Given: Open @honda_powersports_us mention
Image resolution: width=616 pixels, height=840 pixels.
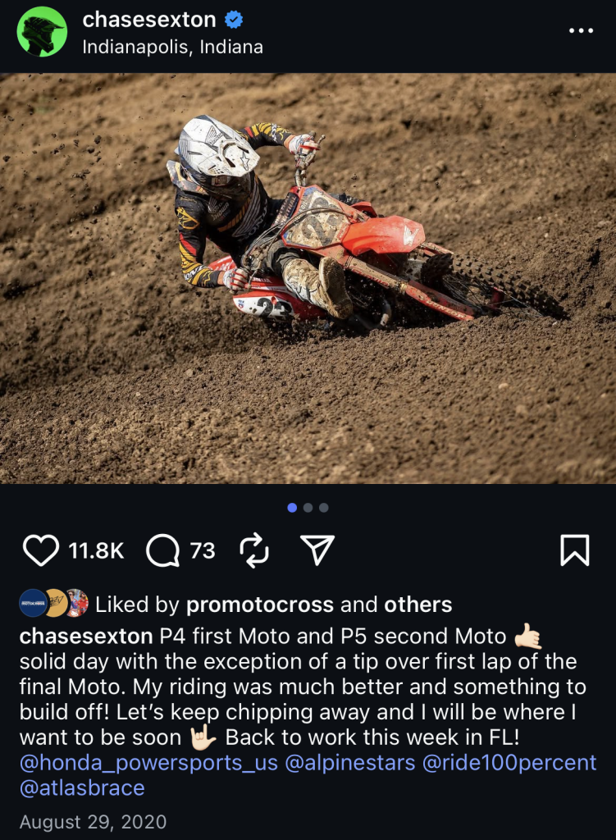Looking at the screenshot, I should 148,762.
